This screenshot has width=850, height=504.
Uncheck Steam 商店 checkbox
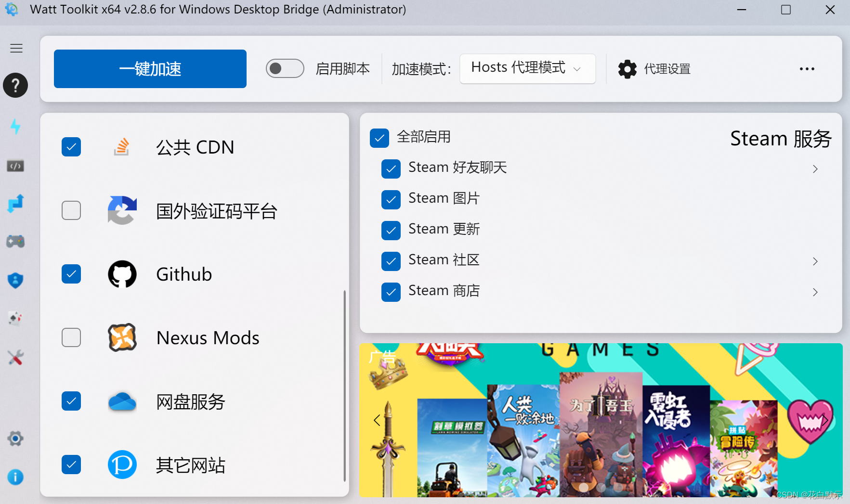pyautogui.click(x=391, y=292)
